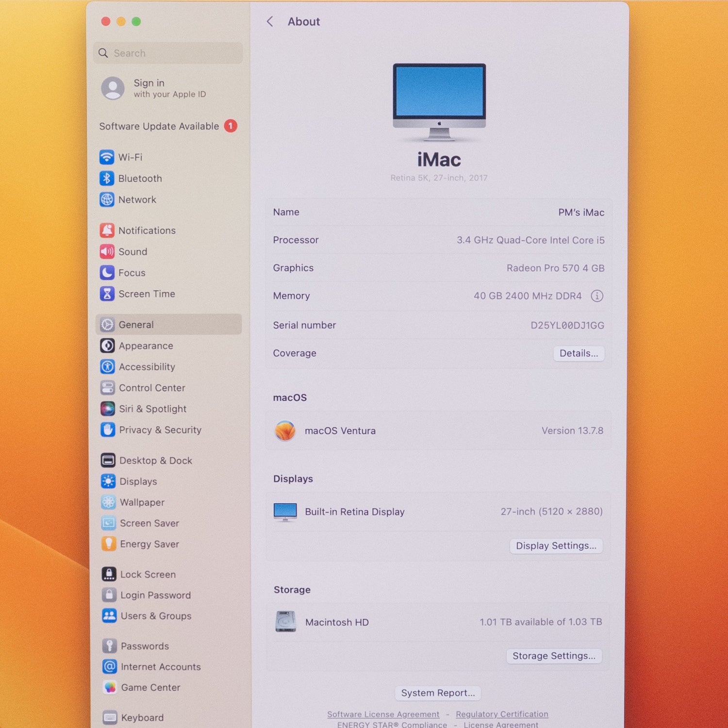Screen dimensions: 728x728
Task: Click the Screen Time hourglass icon
Action: tap(107, 294)
